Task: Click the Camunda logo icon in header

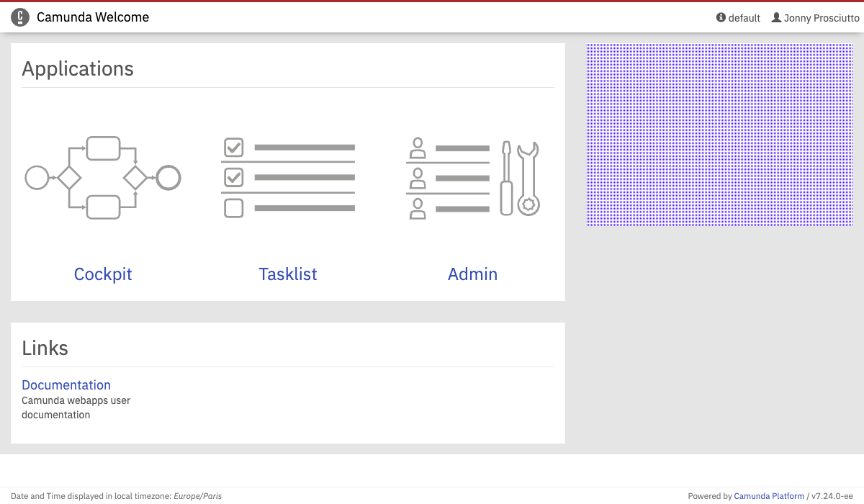Action: pos(20,17)
